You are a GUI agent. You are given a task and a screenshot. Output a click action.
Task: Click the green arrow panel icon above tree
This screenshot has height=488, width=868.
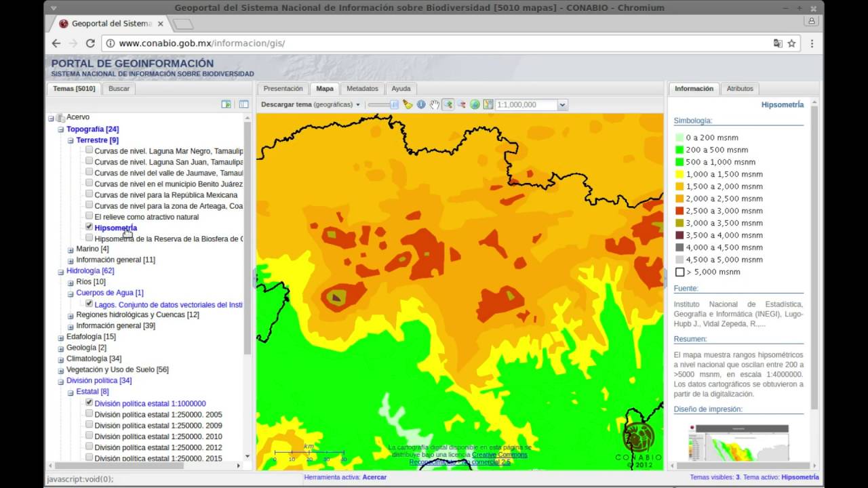(x=226, y=104)
